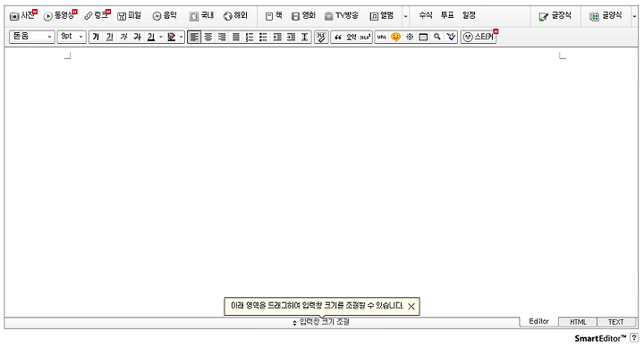Toggle strikethrough text formatting
Screen dimensions: 644x348
point(137,37)
